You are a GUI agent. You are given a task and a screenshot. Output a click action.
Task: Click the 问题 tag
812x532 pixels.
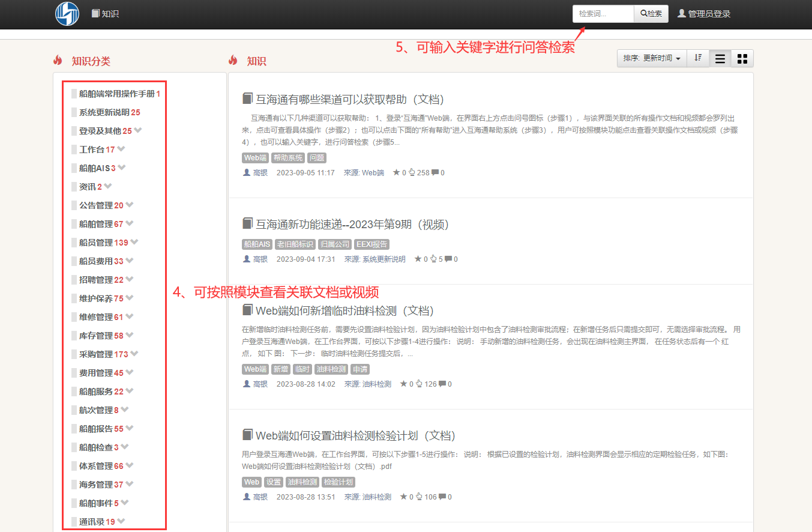316,158
